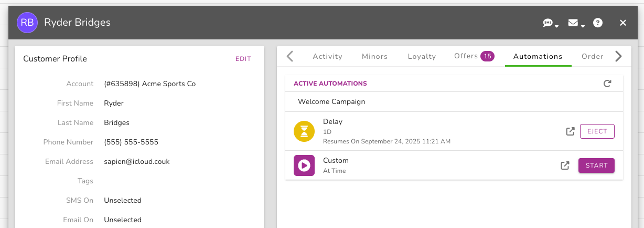
Task: Eject customer from the Delay step
Action: 597,131
